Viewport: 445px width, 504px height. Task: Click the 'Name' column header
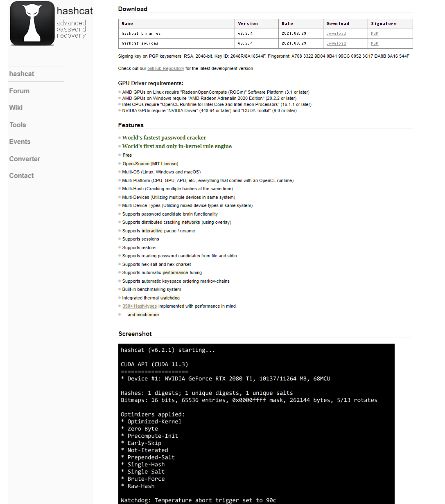[x=176, y=24]
